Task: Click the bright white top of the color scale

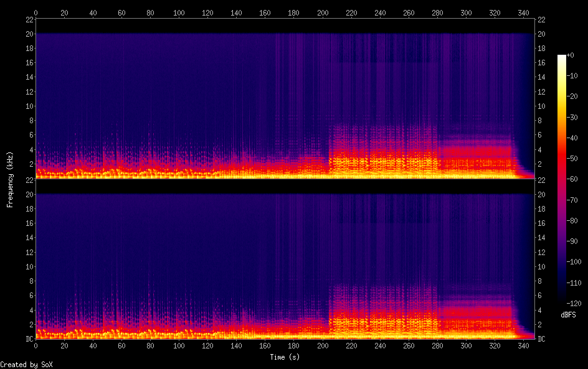Action: [562, 57]
